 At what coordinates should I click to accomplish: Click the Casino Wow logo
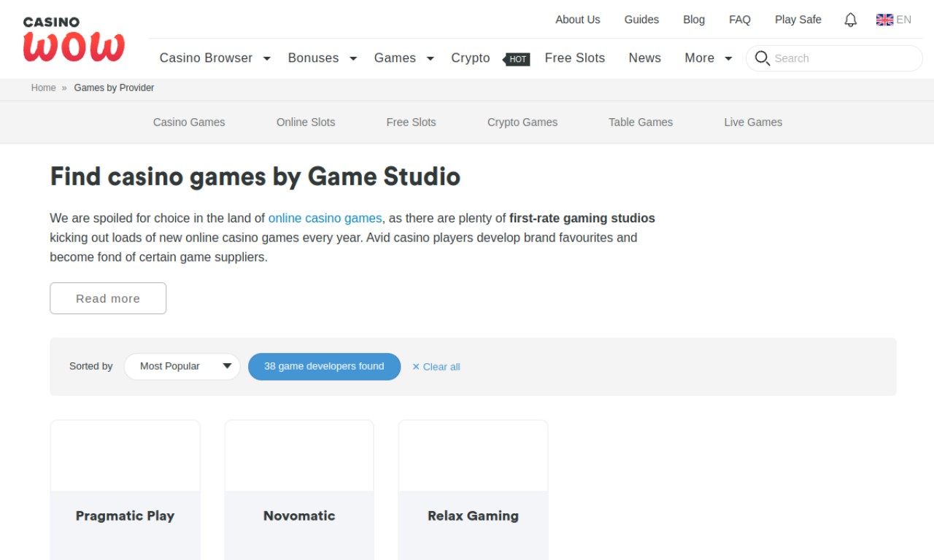tap(74, 39)
